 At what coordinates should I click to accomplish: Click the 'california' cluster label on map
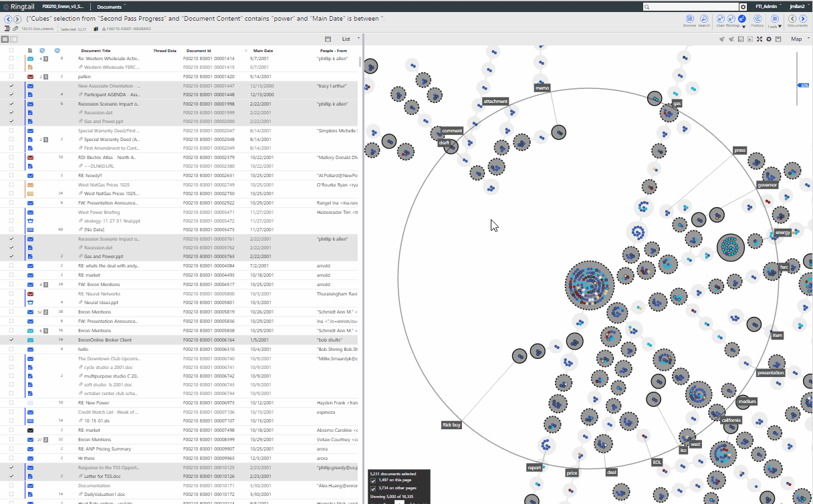click(731, 420)
